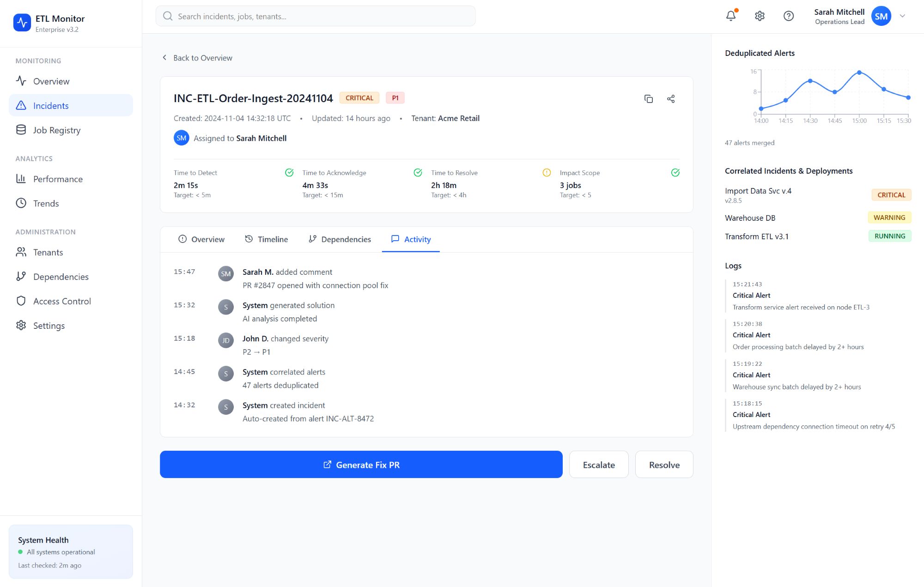This screenshot has height=587, width=924.
Task: Click the 14:30 data point on chart
Action: [810, 81]
